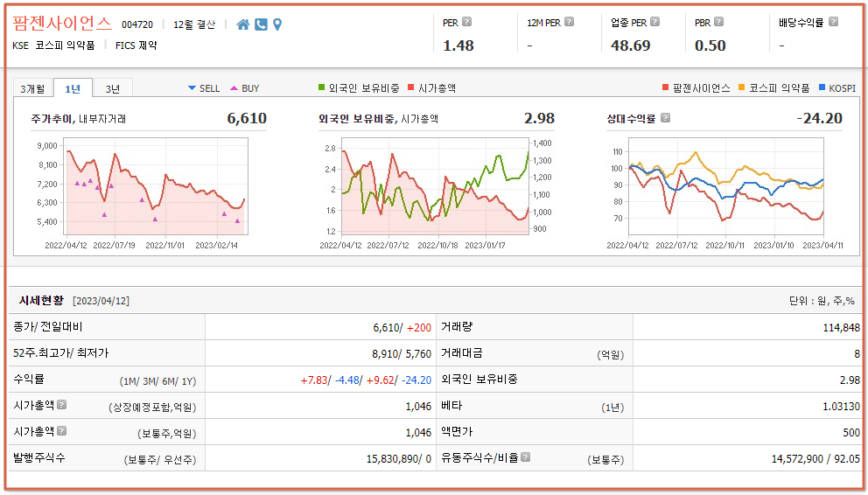The height and width of the screenshot is (495, 868).
Task: Open help icon beside 시가총액 (상장예정포함,억원)
Action: (x=61, y=405)
